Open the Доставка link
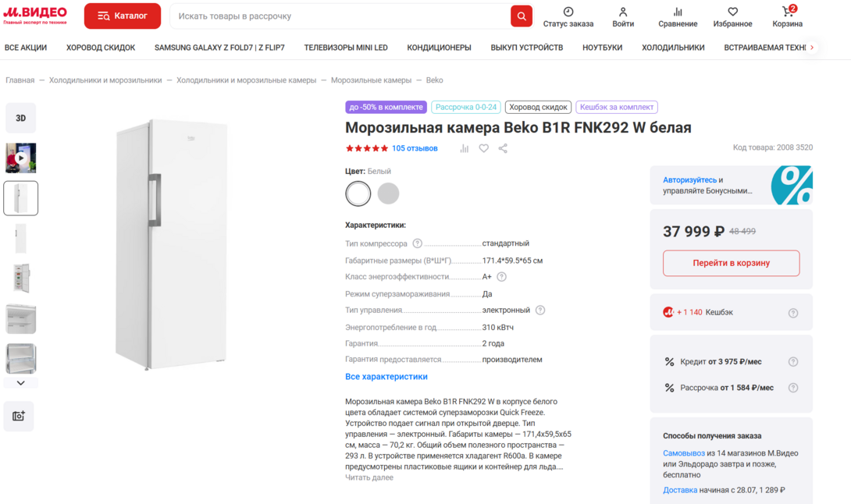This screenshot has width=851, height=504. (x=679, y=490)
